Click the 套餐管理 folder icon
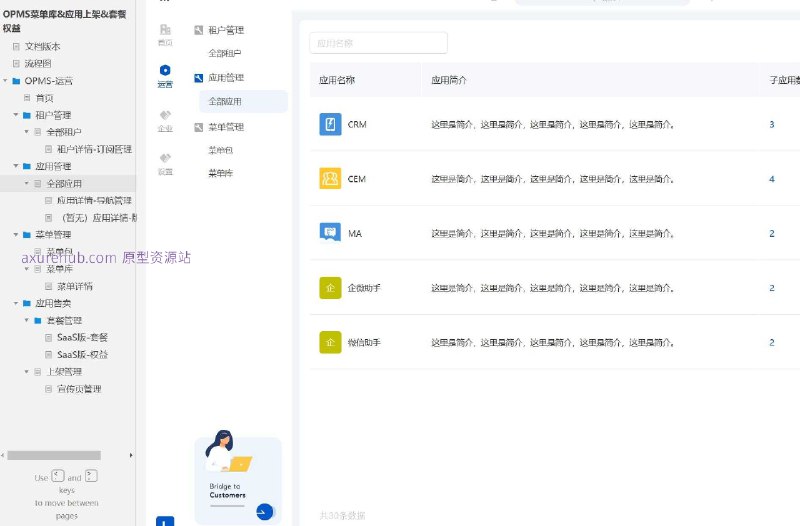The height and width of the screenshot is (526, 800). pyautogui.click(x=38, y=320)
